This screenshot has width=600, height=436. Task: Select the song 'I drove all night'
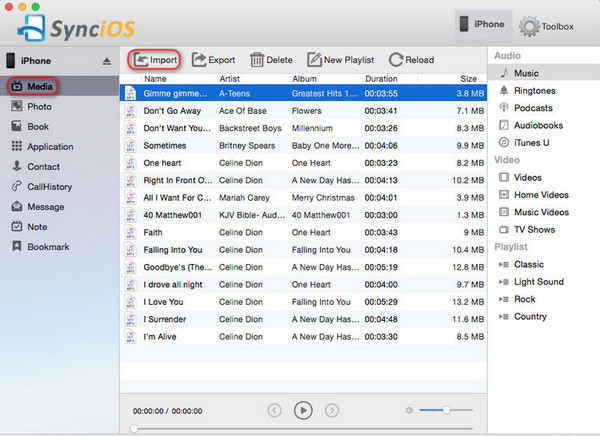(303, 284)
